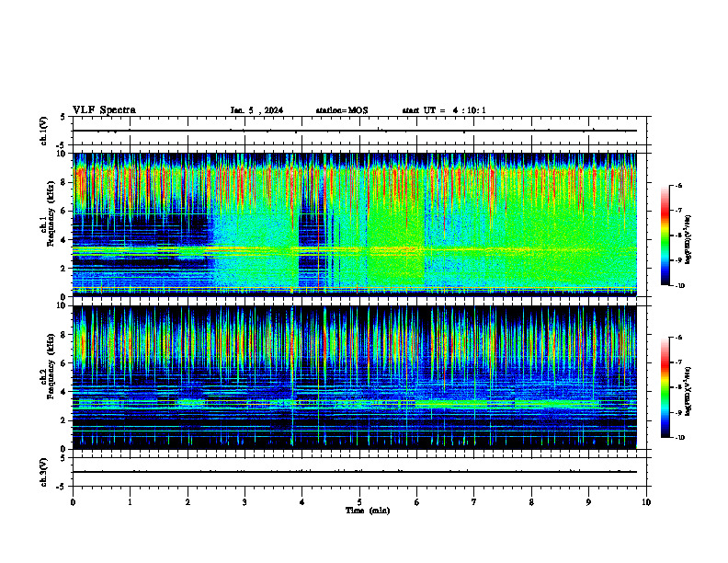Click the ch.1 color bar PSD unit label
This screenshot has width=728, height=563.
pos(688,239)
